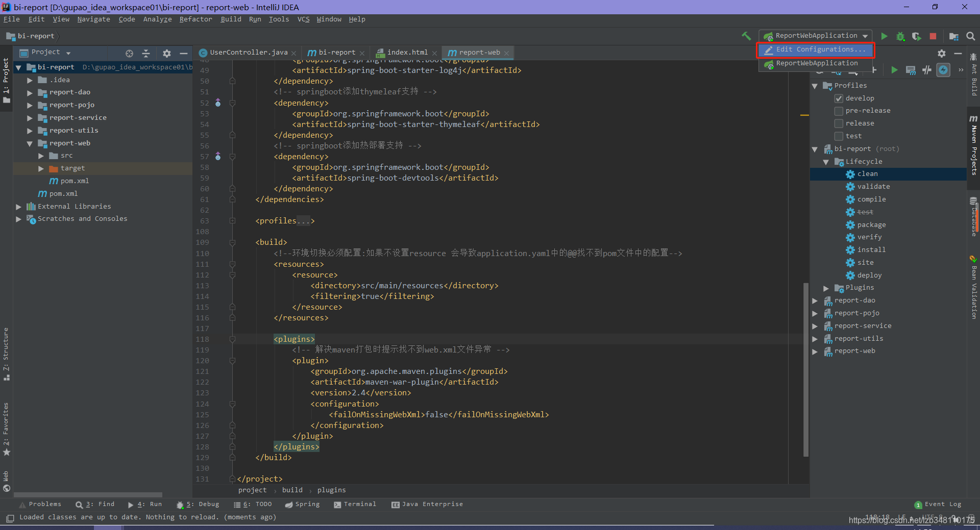Open the Terminal tool window
This screenshot has width=980, height=530.
355,504
